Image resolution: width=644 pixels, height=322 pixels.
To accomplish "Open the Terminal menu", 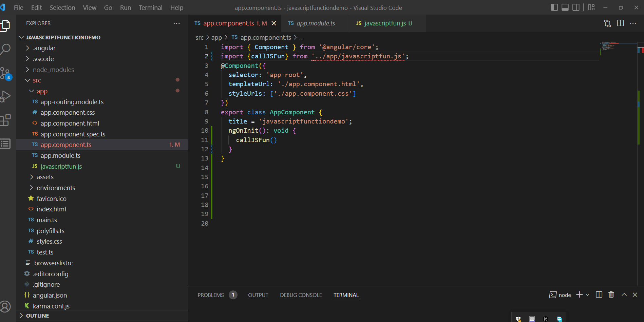I will 150,7.
